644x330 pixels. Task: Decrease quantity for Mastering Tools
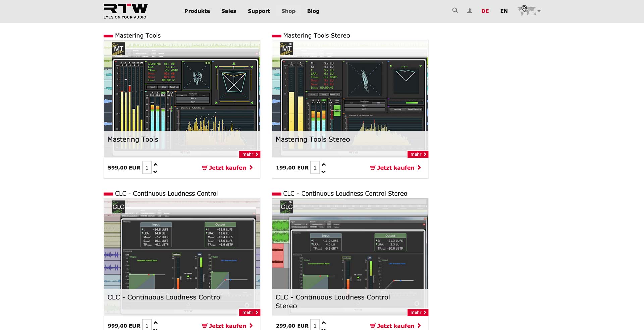155,172
